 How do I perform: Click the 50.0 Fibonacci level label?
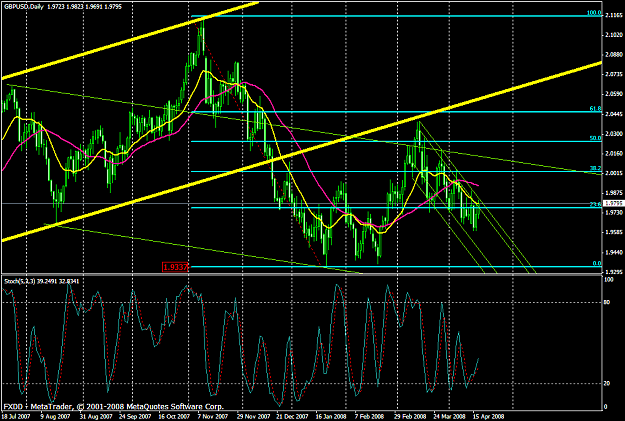point(595,138)
